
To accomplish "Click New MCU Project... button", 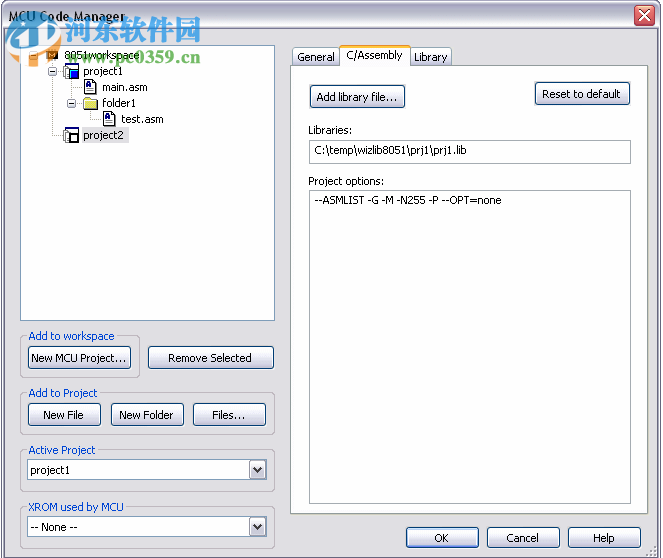I will pos(79,358).
